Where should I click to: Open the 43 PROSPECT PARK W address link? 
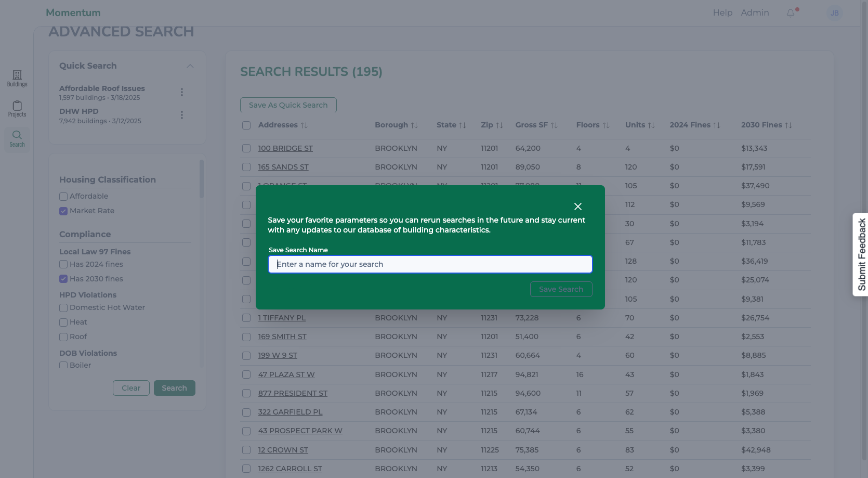pos(300,431)
